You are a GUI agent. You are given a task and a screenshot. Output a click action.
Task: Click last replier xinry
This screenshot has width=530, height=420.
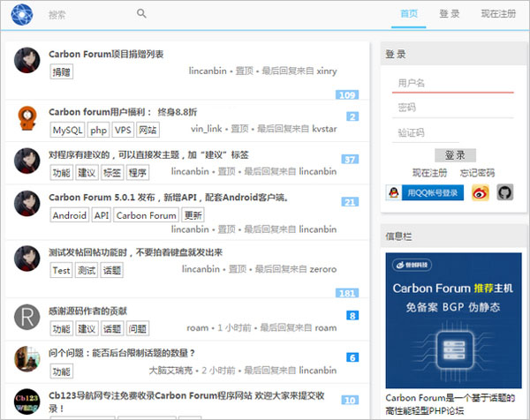tap(327, 71)
